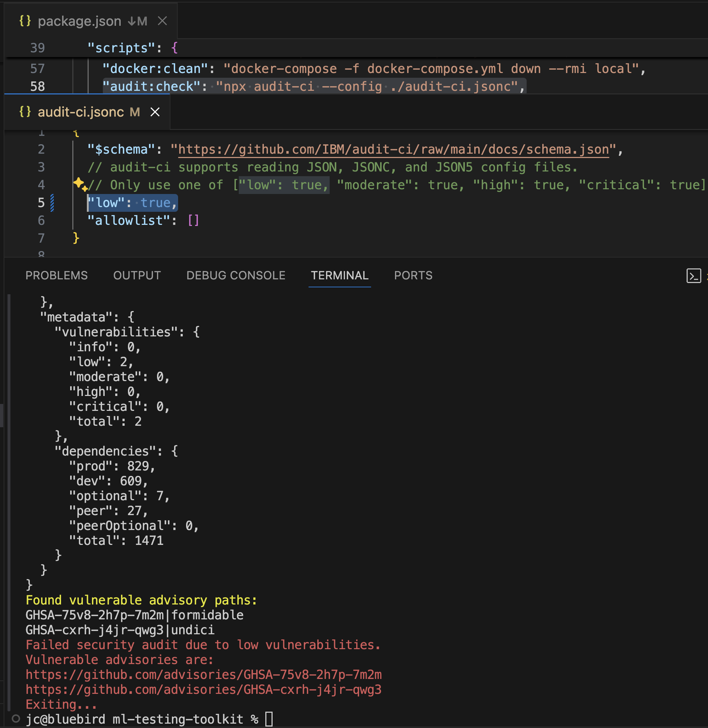Click the GHSA-cxrh-j4jr-qwg3|undici path line
The height and width of the screenshot is (728, 708).
tap(120, 630)
